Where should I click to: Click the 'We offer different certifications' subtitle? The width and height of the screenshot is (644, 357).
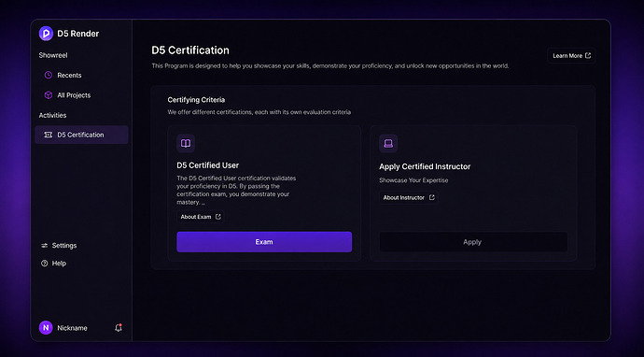[x=259, y=112]
